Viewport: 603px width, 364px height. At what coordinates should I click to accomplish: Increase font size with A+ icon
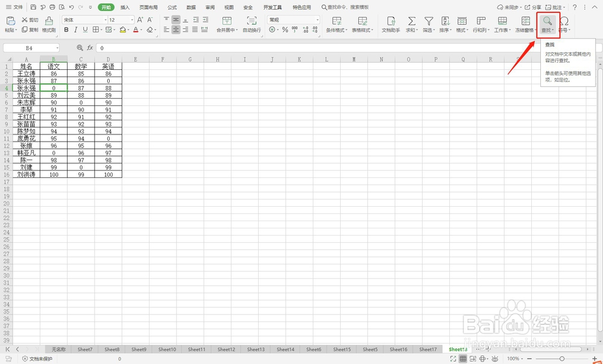[140, 20]
